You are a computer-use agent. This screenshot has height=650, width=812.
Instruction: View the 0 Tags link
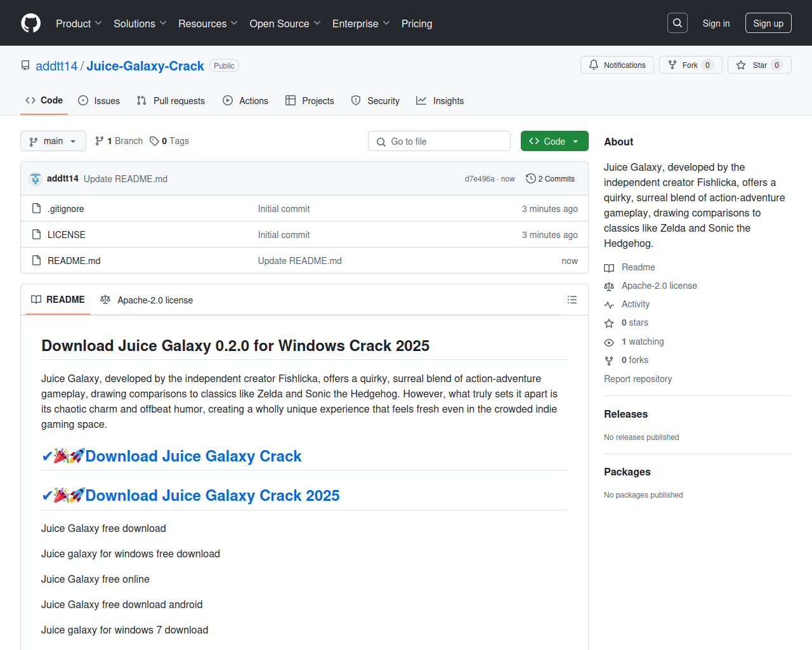[169, 141]
